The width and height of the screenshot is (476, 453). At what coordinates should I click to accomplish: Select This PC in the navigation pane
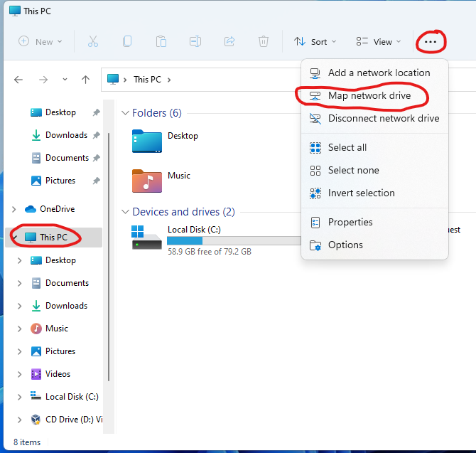click(53, 238)
